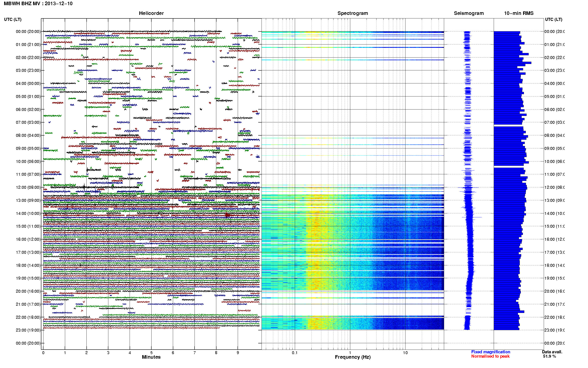Click the 10 Hz frequency tick label

click(x=405, y=353)
